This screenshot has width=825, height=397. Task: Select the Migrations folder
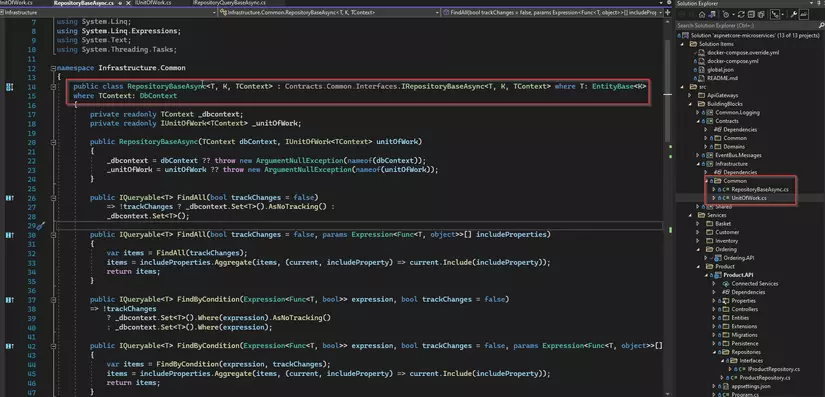click(744, 335)
